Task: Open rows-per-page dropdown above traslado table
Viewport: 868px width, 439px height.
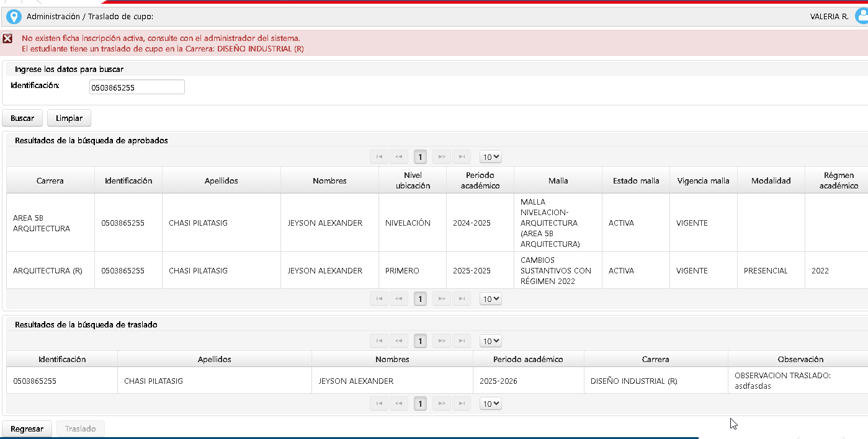Action: pyautogui.click(x=490, y=341)
